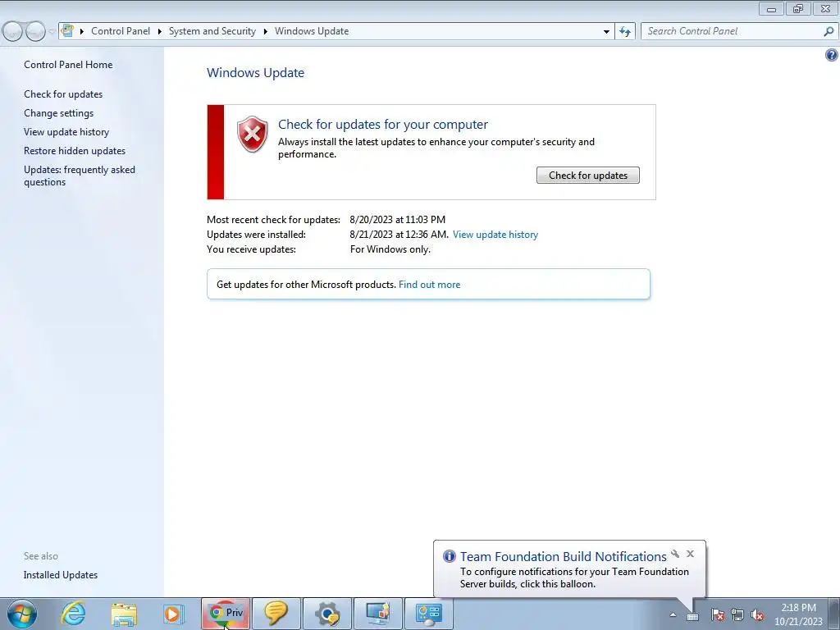
Task: Click View update history next to install date
Action: pyautogui.click(x=495, y=235)
